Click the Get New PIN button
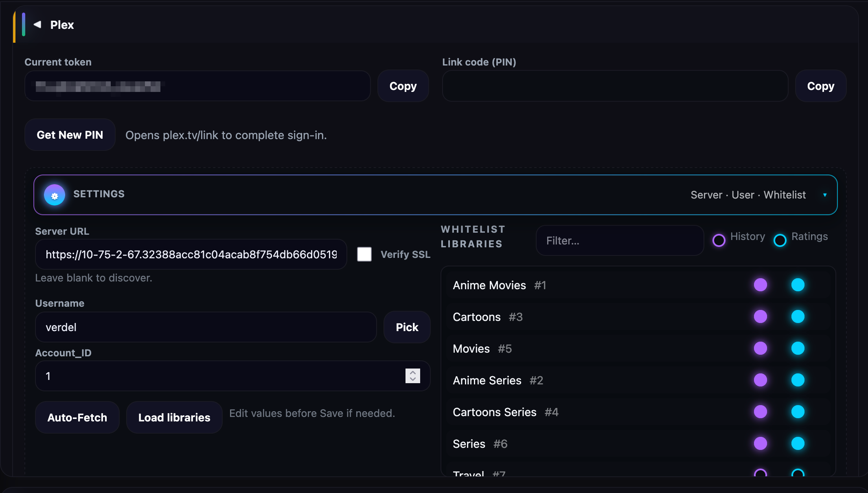The height and width of the screenshot is (493, 868). (x=70, y=135)
